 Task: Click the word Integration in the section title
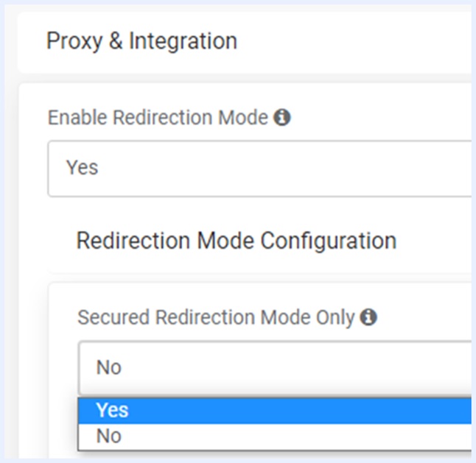point(183,41)
